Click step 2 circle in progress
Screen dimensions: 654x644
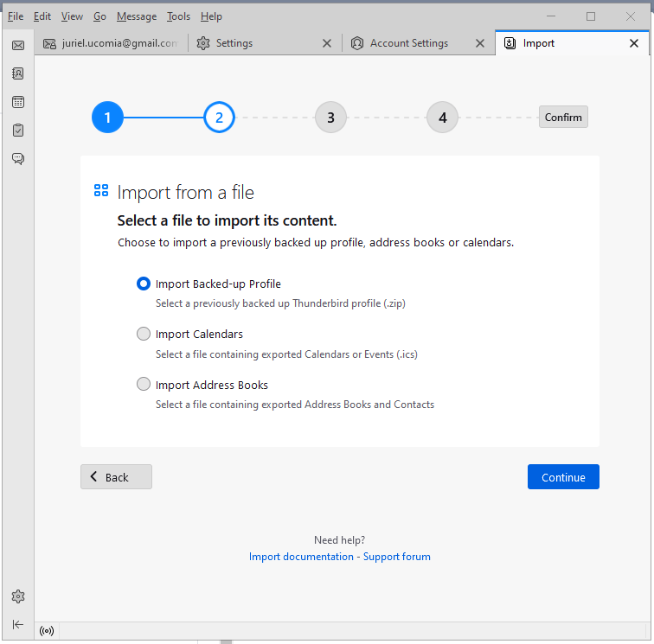219,117
